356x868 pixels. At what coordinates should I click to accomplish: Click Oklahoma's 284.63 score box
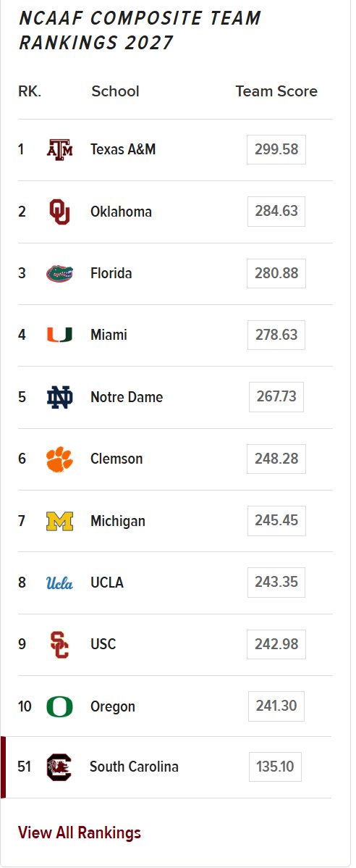click(276, 212)
